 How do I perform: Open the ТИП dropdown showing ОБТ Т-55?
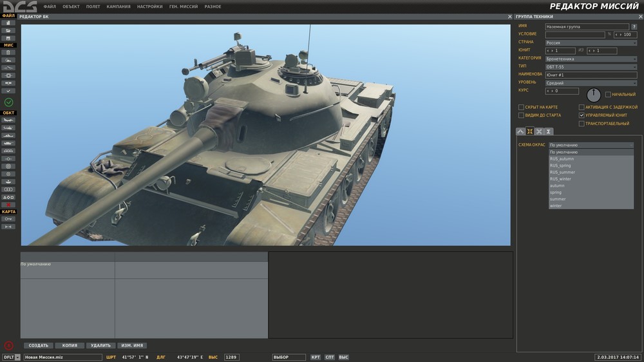click(x=591, y=67)
